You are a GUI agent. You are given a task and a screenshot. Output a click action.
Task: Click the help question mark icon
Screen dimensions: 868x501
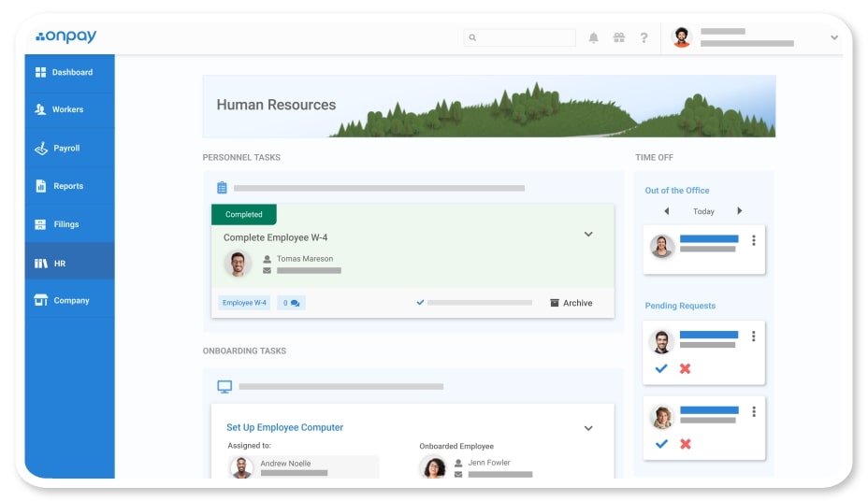[x=644, y=38]
